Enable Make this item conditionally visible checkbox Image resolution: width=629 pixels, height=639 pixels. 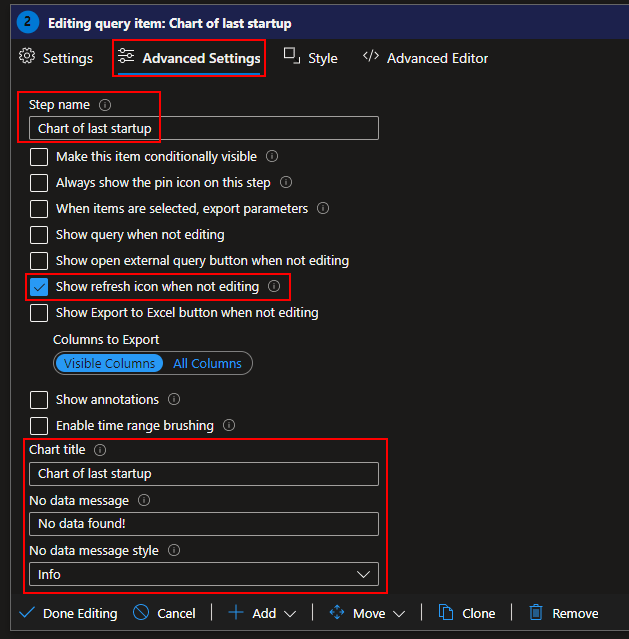[x=39, y=157]
